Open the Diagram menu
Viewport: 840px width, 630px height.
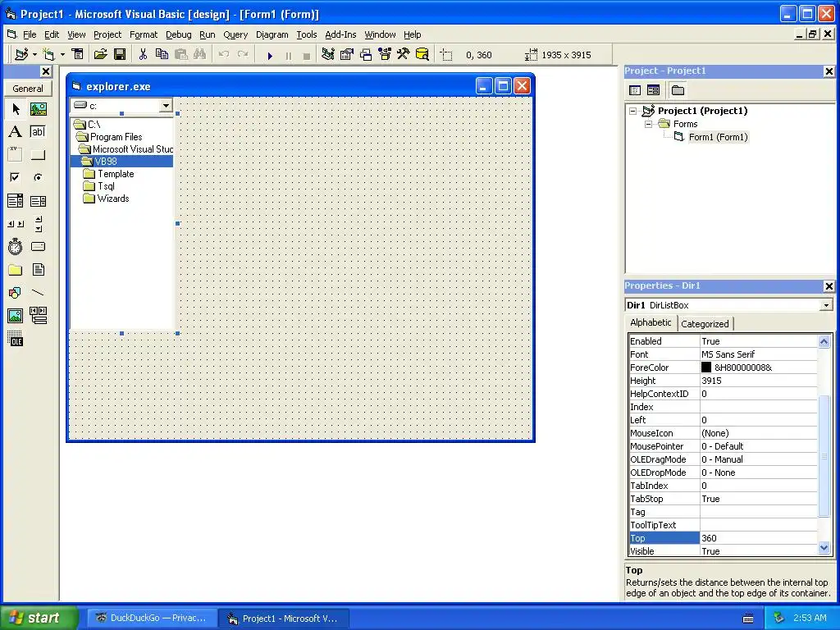[272, 34]
